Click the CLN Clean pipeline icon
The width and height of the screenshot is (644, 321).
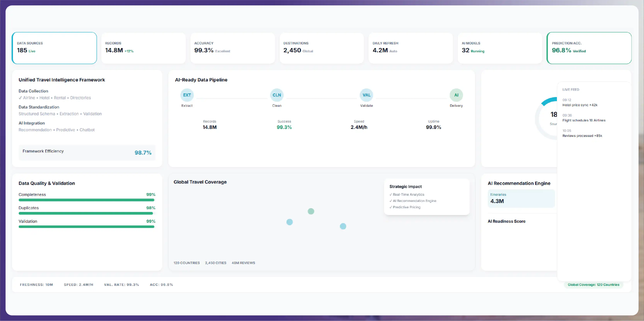point(277,95)
